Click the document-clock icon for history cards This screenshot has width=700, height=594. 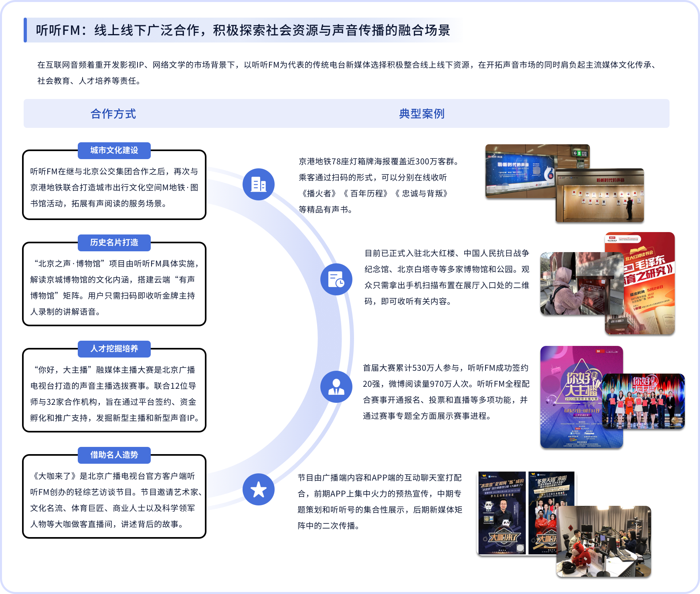click(x=336, y=279)
